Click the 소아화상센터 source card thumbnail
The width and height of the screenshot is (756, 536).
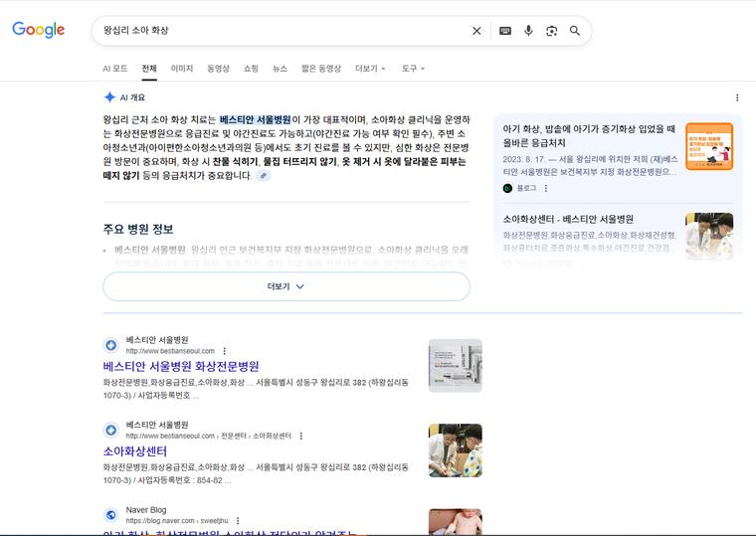(709, 237)
